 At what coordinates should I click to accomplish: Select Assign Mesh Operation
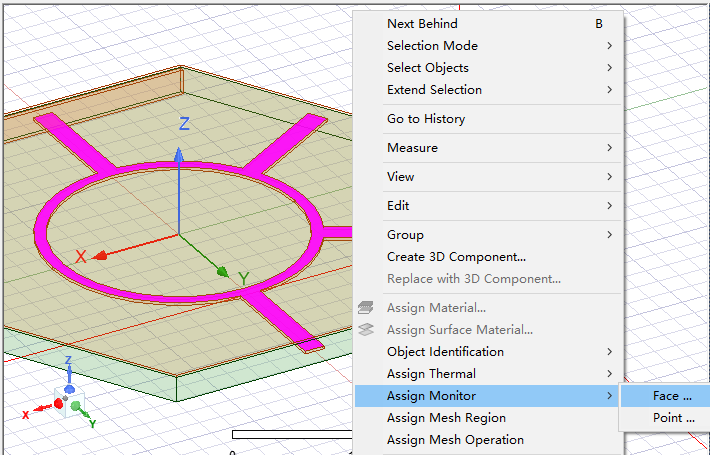pyautogui.click(x=455, y=440)
